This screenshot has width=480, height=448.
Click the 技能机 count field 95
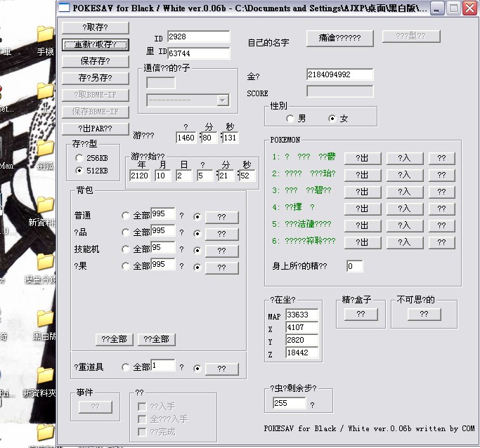point(163,247)
